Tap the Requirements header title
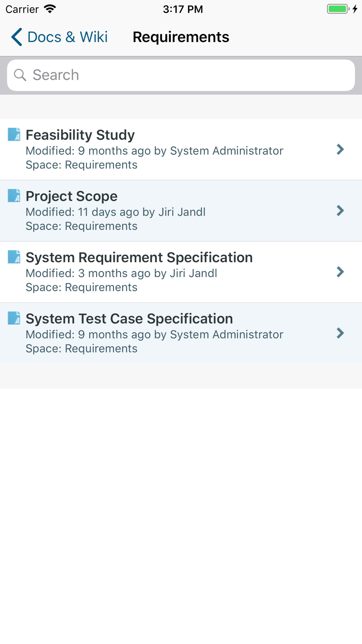 (181, 37)
